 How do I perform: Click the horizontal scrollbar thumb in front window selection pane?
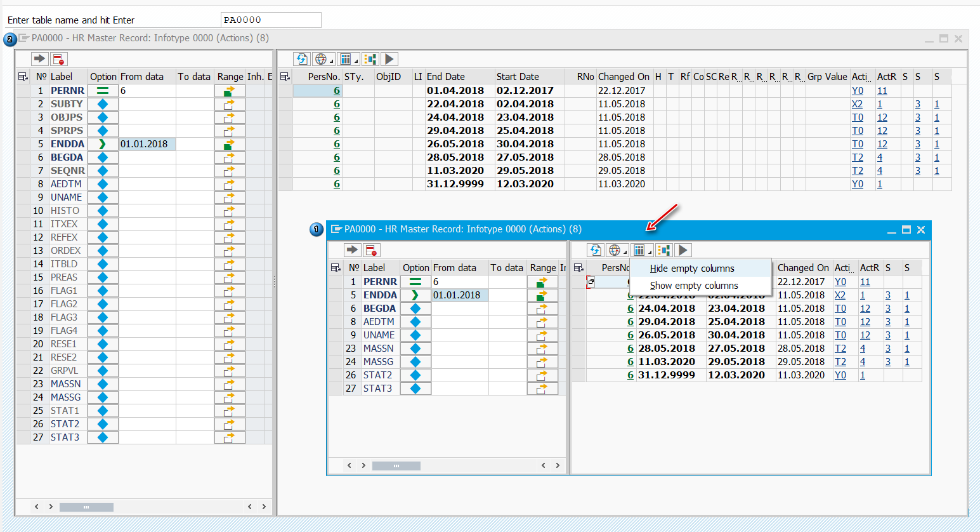click(396, 466)
